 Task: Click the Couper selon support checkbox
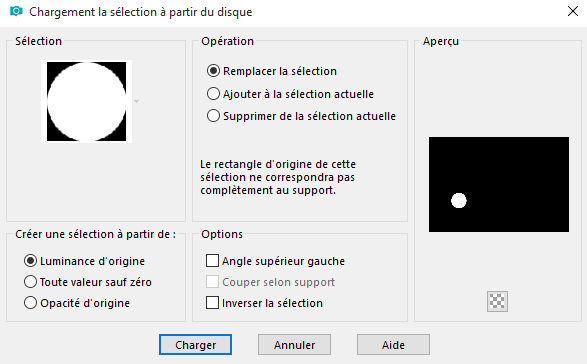click(212, 282)
